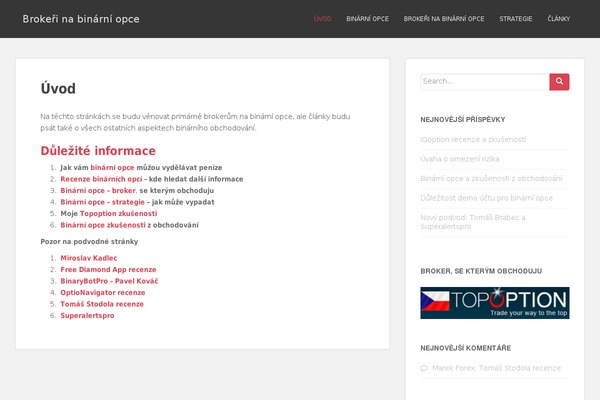Open the Binární opce – strategie link
Viewport: 600px width, 400px height.
pyautogui.click(x=103, y=202)
